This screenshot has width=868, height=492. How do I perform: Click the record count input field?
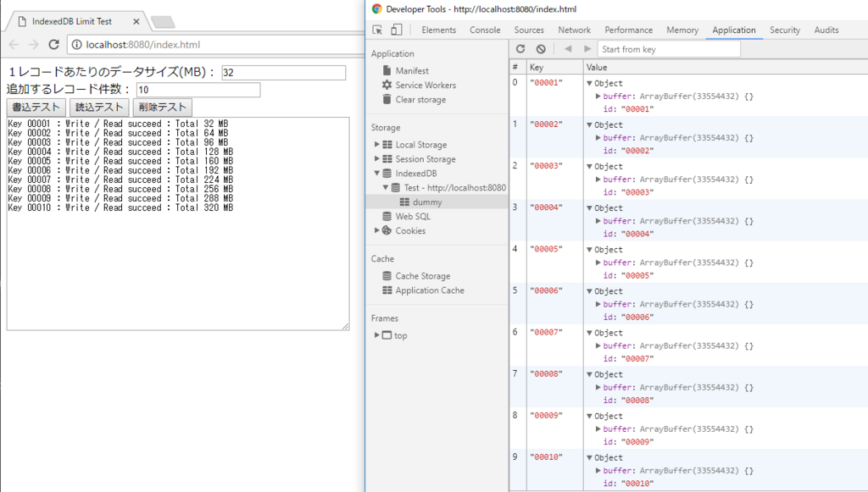pyautogui.click(x=198, y=90)
